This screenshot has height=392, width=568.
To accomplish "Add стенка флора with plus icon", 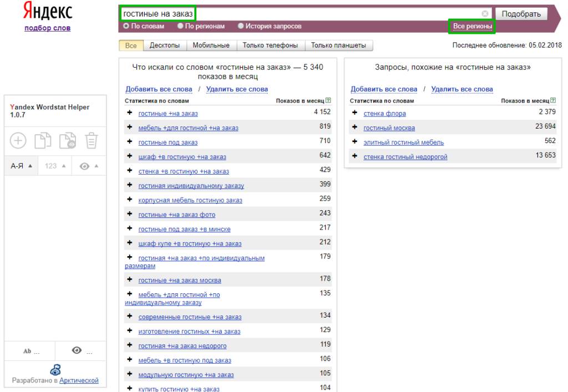I will coord(354,113).
